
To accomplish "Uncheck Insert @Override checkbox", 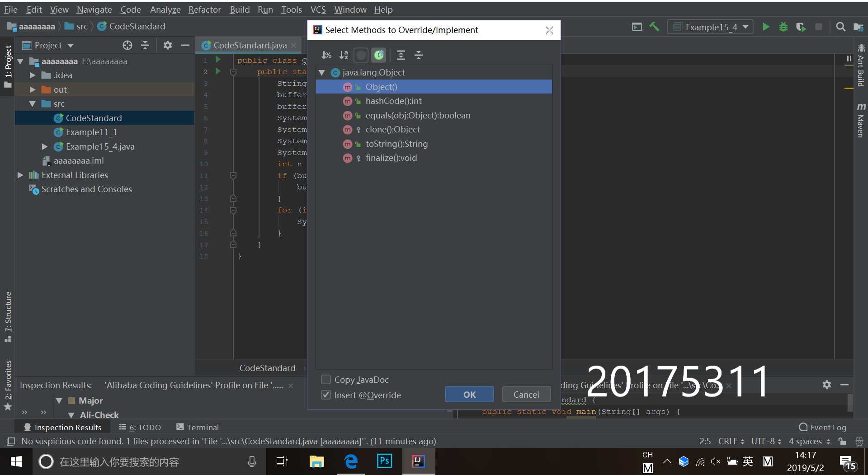I will click(325, 395).
